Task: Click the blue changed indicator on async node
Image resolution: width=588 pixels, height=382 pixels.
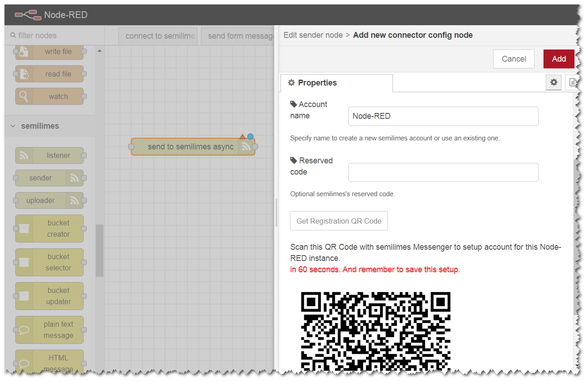Action: pyautogui.click(x=250, y=136)
